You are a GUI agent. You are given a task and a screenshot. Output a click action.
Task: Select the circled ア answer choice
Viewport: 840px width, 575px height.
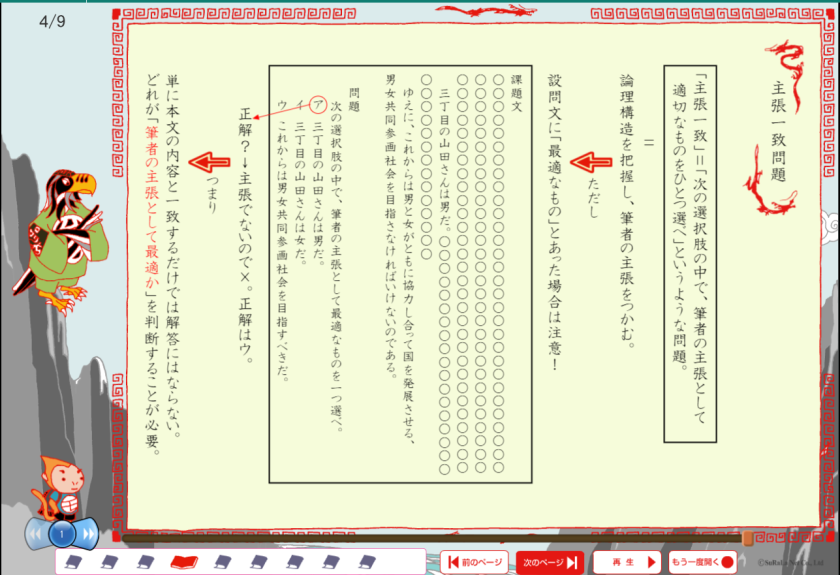pyautogui.click(x=318, y=104)
